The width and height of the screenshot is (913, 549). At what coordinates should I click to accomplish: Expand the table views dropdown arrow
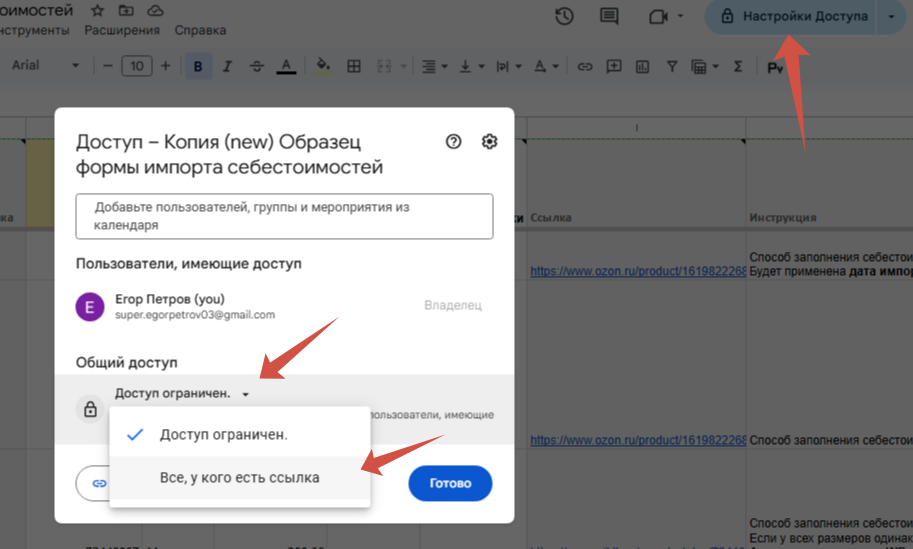click(715, 67)
